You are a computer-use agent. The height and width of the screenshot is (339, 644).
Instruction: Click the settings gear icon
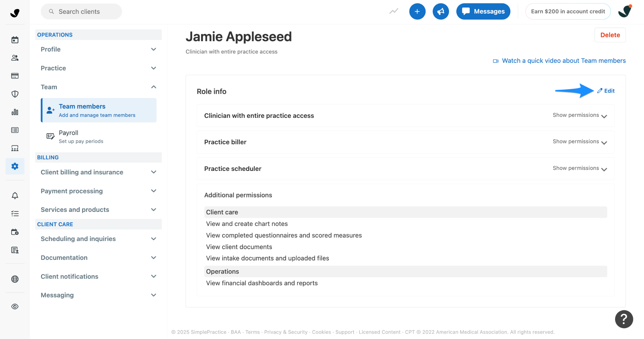click(x=15, y=166)
